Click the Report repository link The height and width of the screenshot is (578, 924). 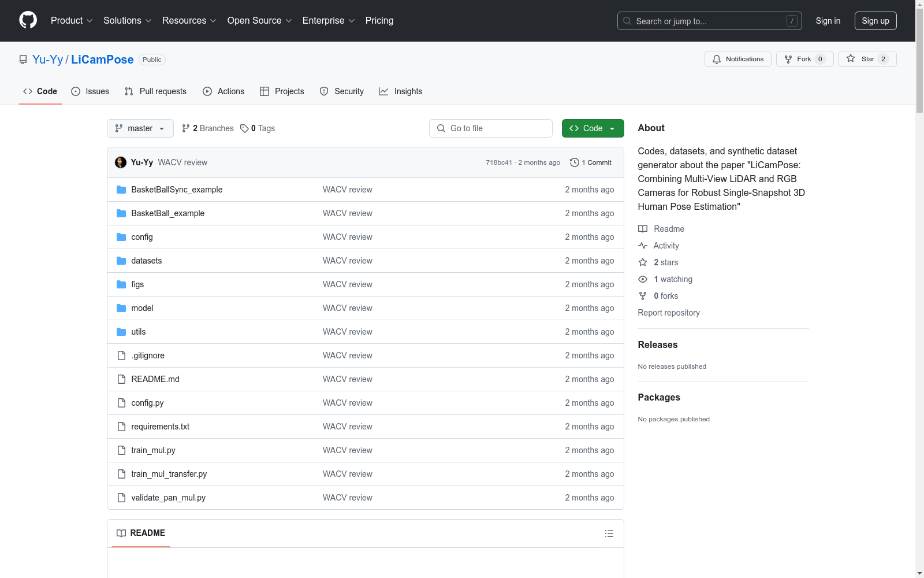[669, 313]
